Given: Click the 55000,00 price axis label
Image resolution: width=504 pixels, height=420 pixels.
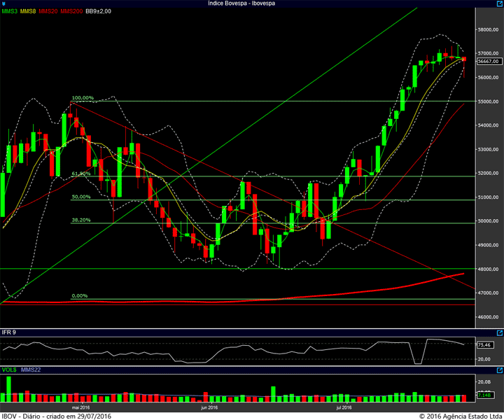Looking at the screenshot, I should [x=489, y=101].
